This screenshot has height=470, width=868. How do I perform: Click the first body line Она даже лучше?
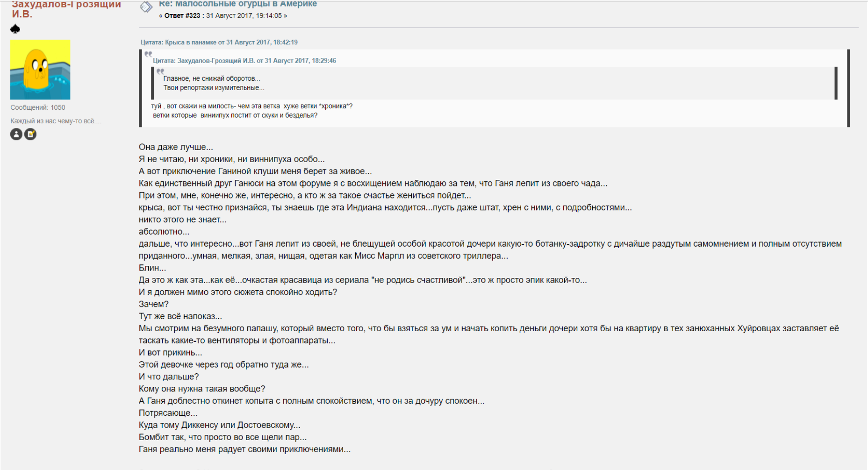click(x=176, y=147)
